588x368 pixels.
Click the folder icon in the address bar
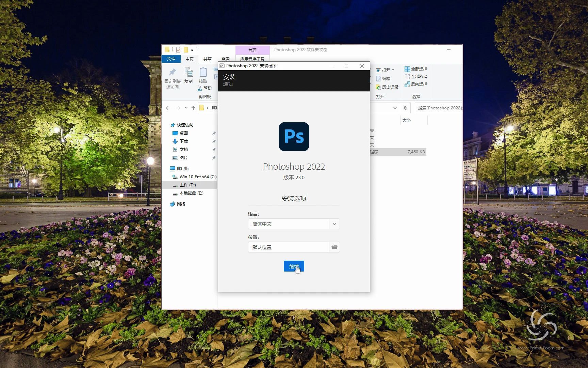201,108
